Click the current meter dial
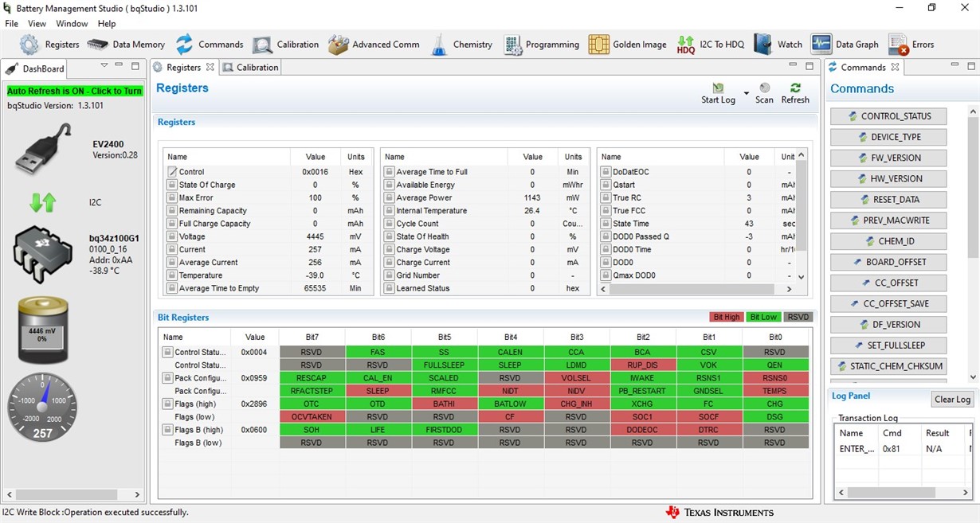This screenshot has width=980, height=523. coord(43,407)
